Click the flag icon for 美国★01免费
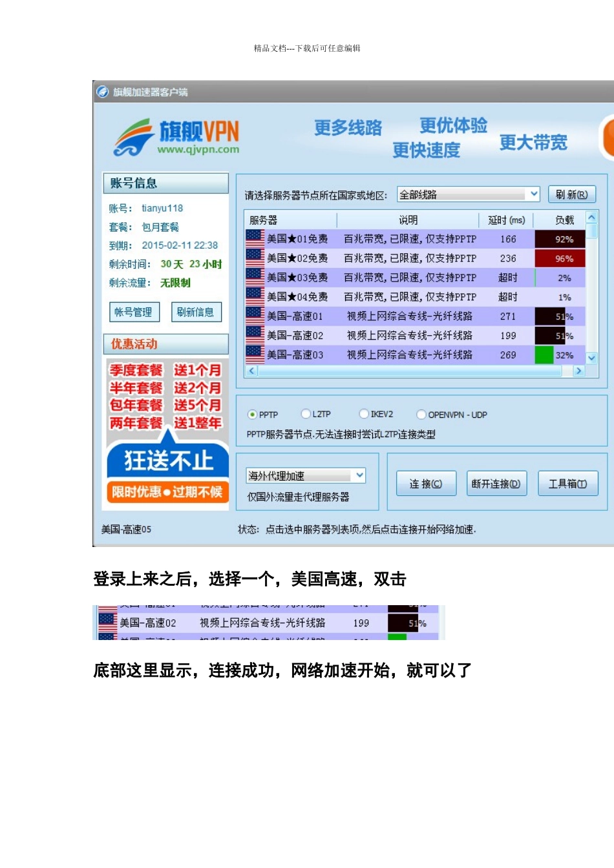The image size is (614, 868). pyautogui.click(x=255, y=238)
